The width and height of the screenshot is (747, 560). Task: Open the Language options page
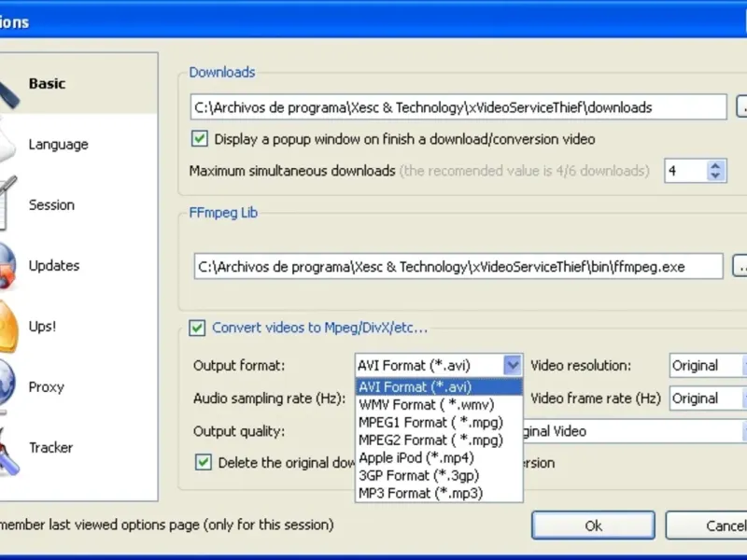coord(78,144)
